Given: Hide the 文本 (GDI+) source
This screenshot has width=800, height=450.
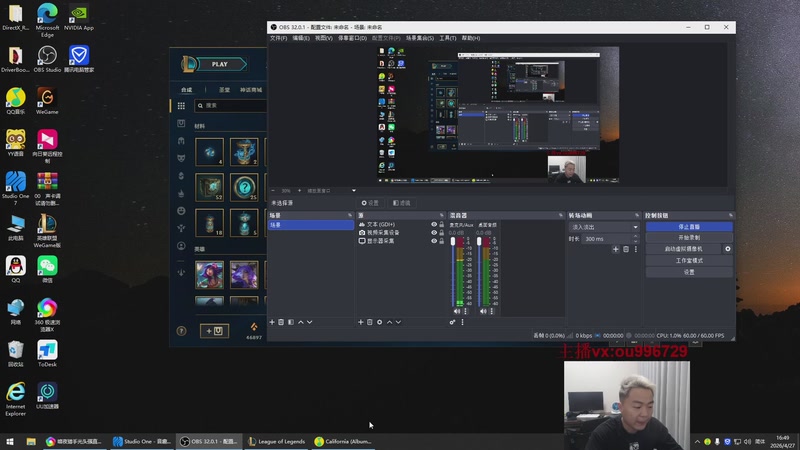Looking at the screenshot, I should (434, 224).
